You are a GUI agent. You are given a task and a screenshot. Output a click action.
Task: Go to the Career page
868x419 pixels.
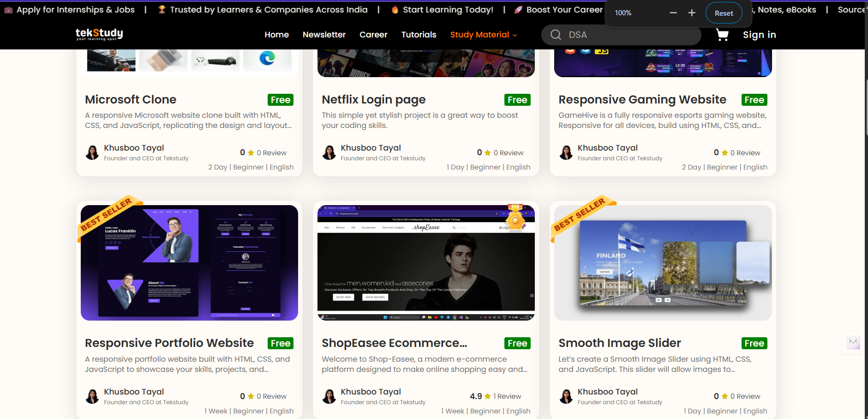[x=373, y=35]
